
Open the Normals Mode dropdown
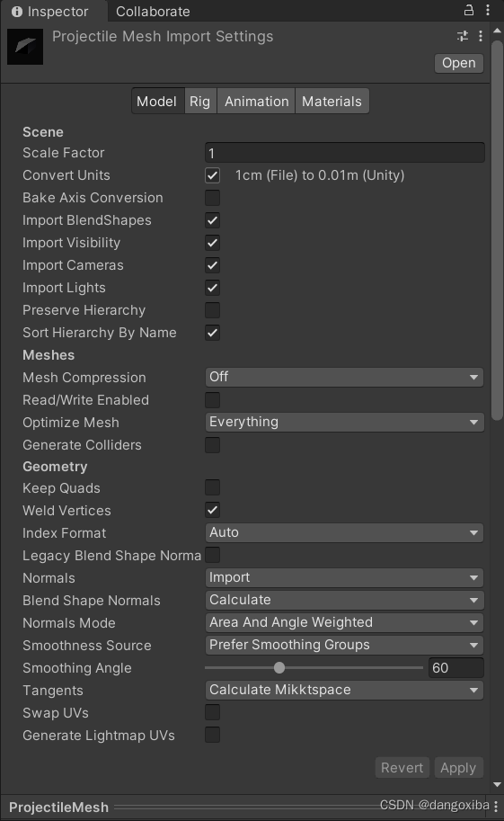click(344, 622)
